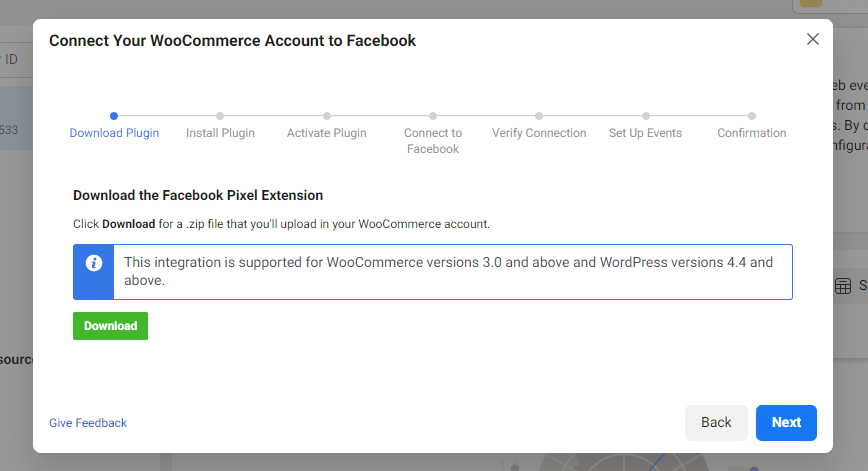Viewport: 868px width, 471px height.
Task: Jump to Install Plugin step label
Action: point(220,133)
